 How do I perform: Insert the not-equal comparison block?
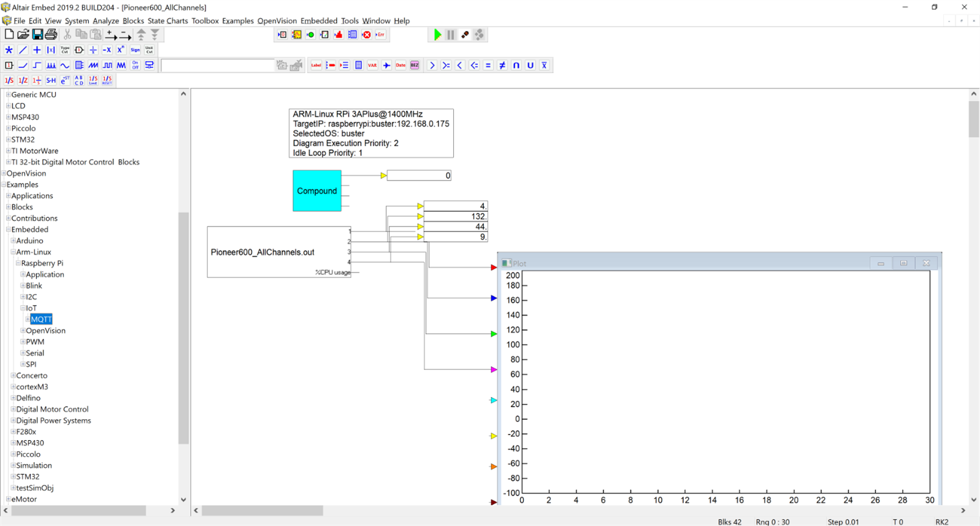[x=502, y=65]
